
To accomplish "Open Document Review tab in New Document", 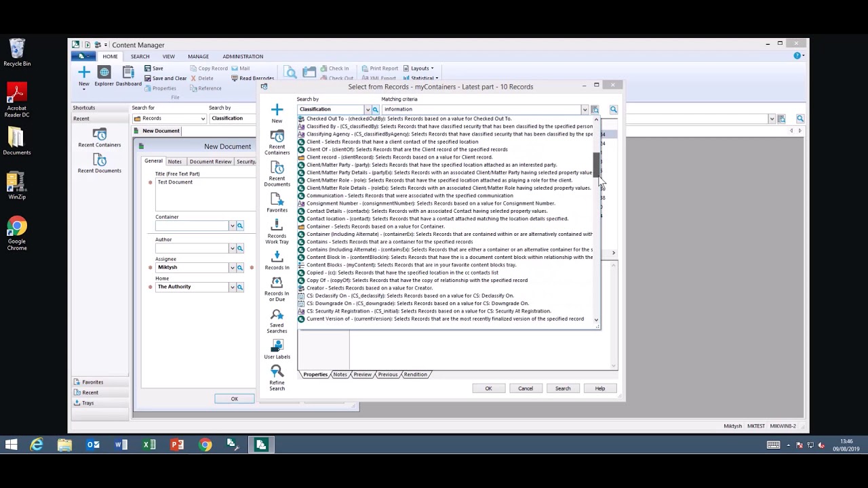I will click(x=210, y=161).
